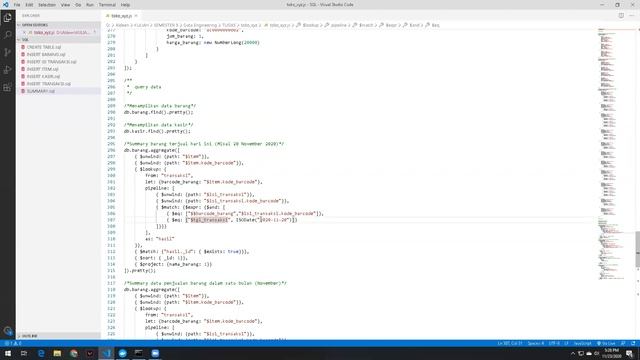Open the editor More Actions ellipsis
This screenshot has width=640, height=360.
(632, 16)
